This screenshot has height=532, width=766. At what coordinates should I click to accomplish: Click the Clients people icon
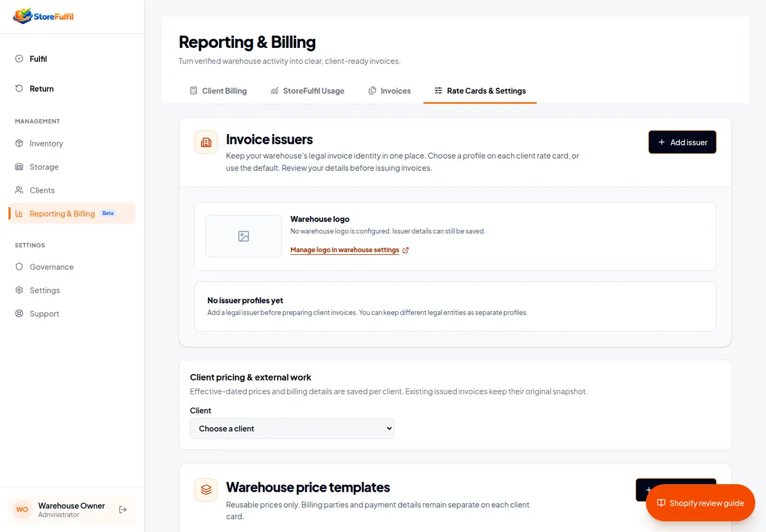(x=19, y=190)
